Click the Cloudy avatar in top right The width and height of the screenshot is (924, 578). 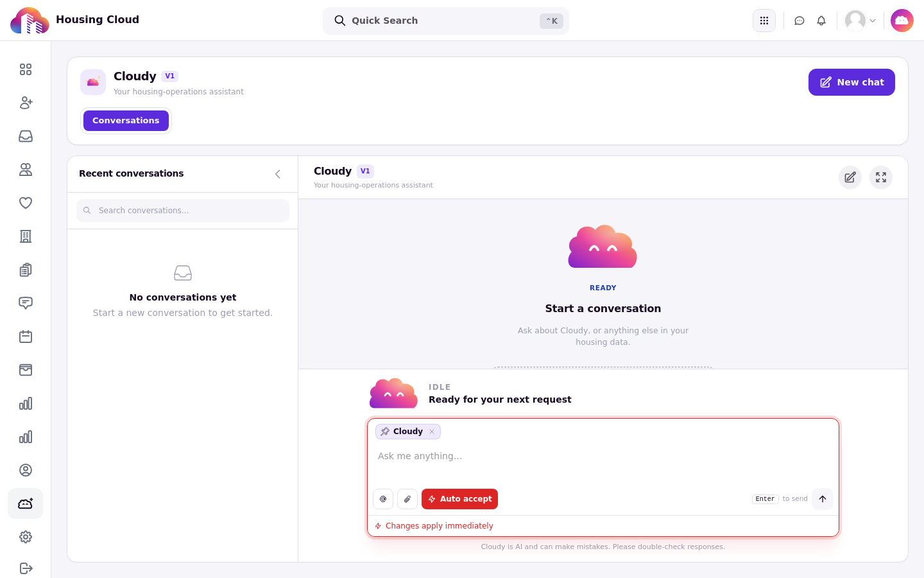coord(902,21)
